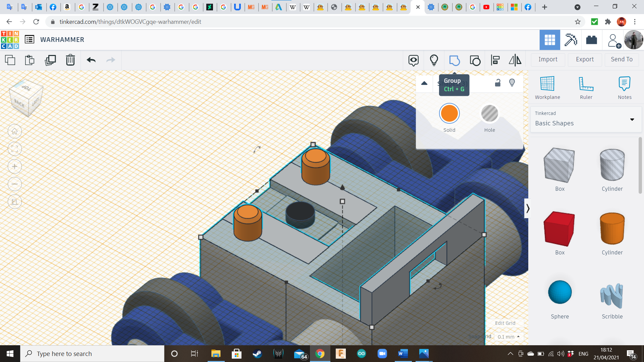Click the Edit Grid button
This screenshot has height=362, width=644.
505,323
